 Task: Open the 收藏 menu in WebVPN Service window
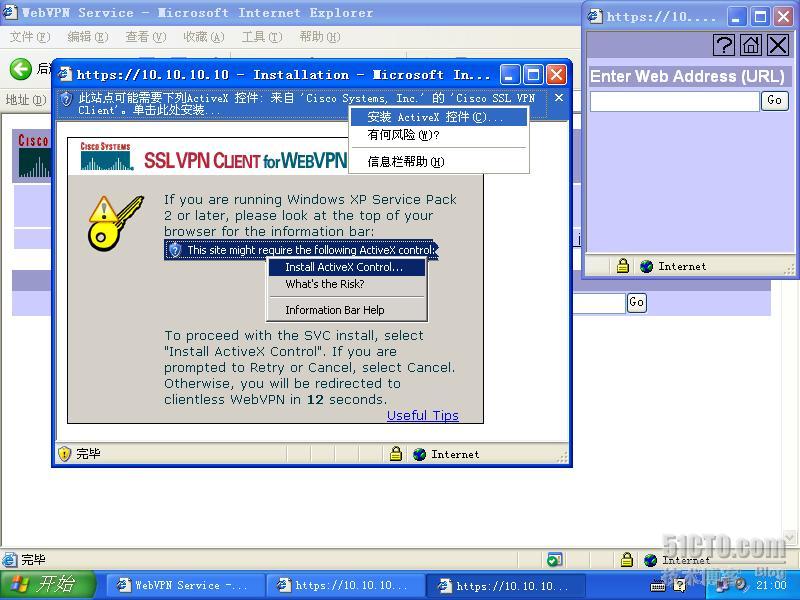coord(204,37)
